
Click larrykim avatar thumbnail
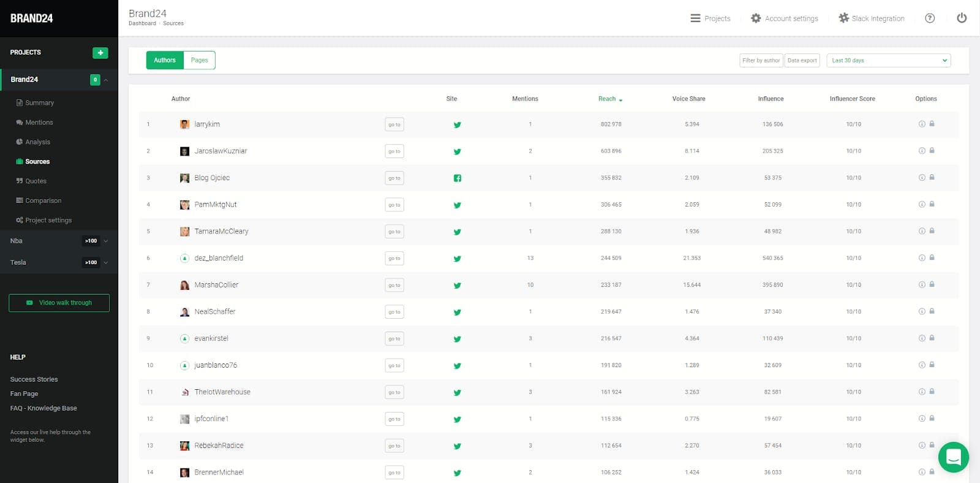point(184,124)
